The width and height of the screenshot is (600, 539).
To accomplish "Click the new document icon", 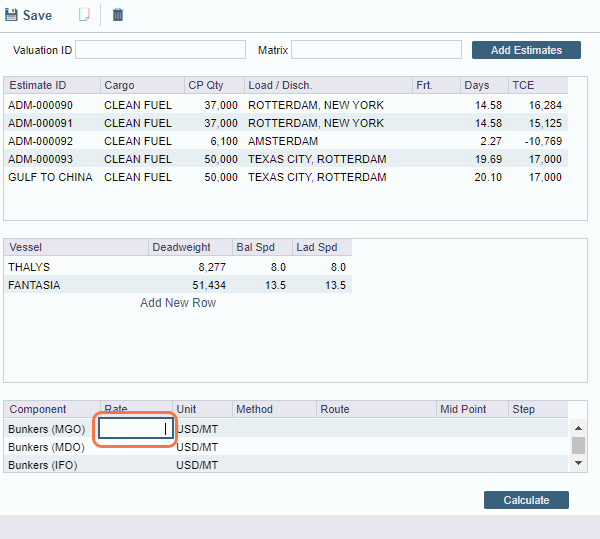I will (x=84, y=15).
